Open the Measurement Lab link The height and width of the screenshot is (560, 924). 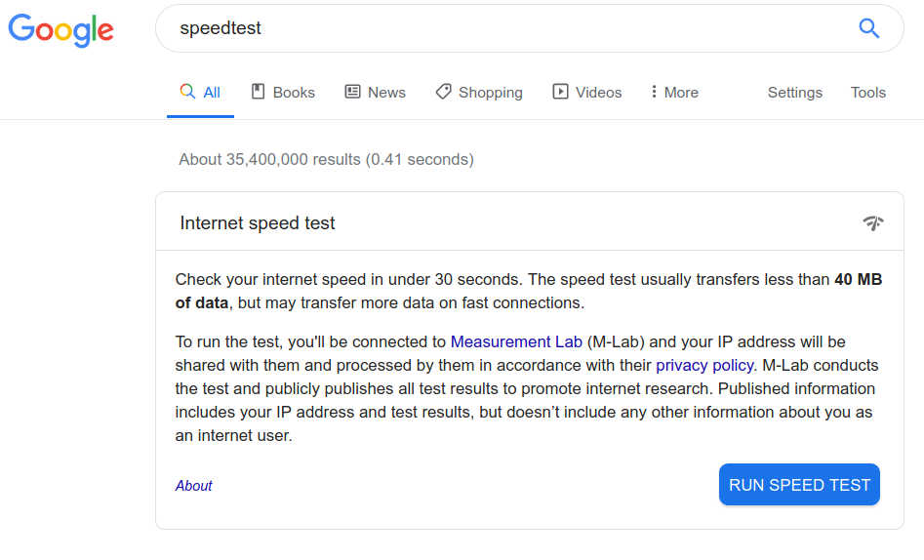tap(516, 341)
